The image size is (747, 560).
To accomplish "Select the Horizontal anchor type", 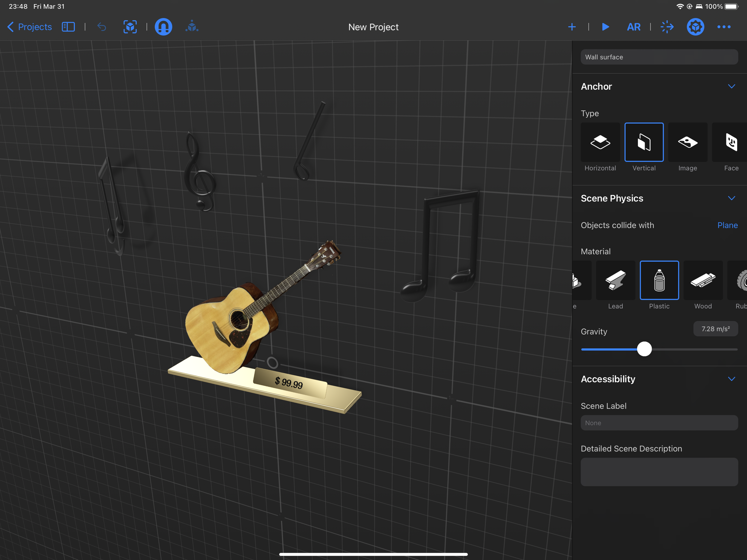I will pos(600,143).
